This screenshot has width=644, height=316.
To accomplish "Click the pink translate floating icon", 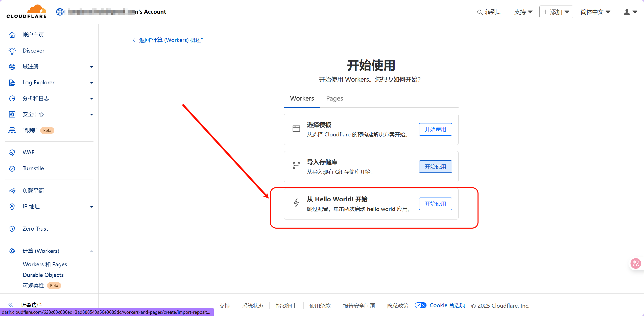I will coord(635,264).
